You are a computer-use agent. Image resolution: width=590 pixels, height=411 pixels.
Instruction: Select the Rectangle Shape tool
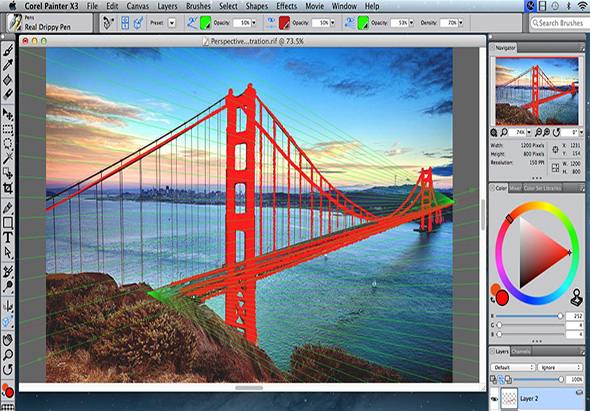coord(8,222)
